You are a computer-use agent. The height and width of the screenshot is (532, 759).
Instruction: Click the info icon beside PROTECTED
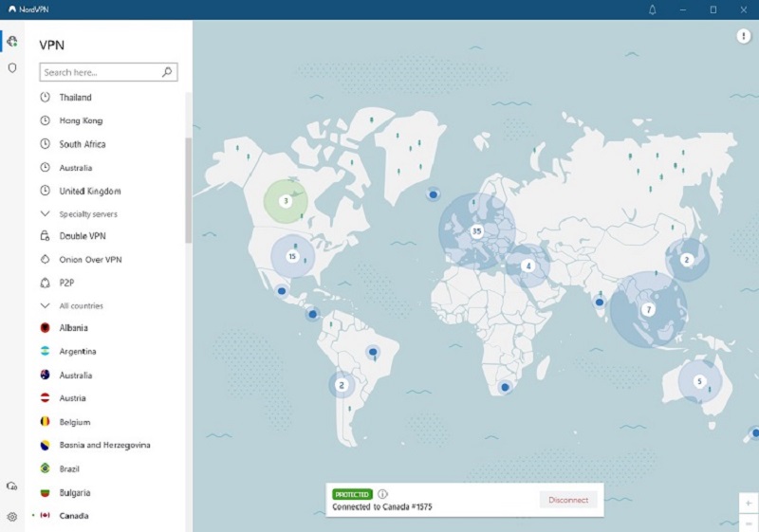pyautogui.click(x=382, y=494)
